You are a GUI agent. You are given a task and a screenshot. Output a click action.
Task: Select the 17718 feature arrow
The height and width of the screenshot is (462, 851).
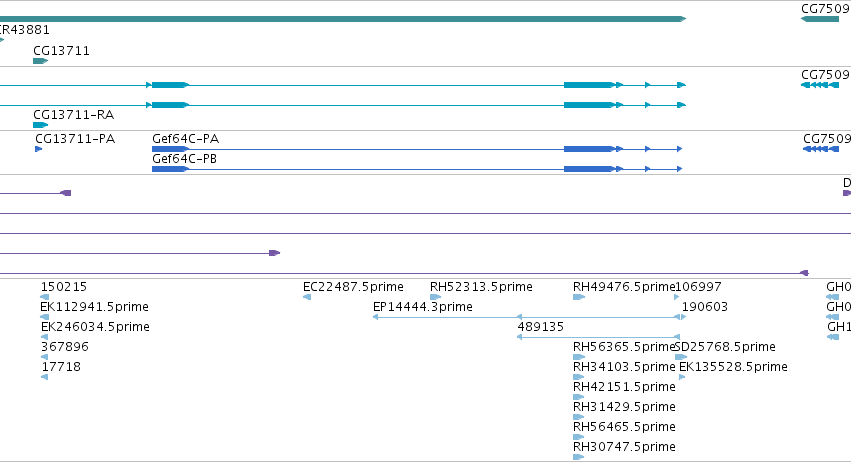(45, 377)
